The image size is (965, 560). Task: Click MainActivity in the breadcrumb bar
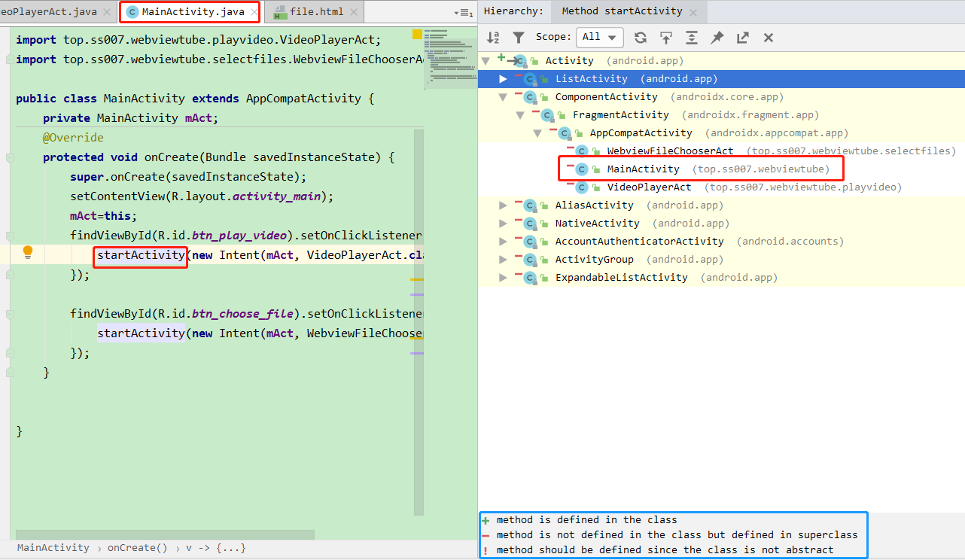tap(53, 548)
